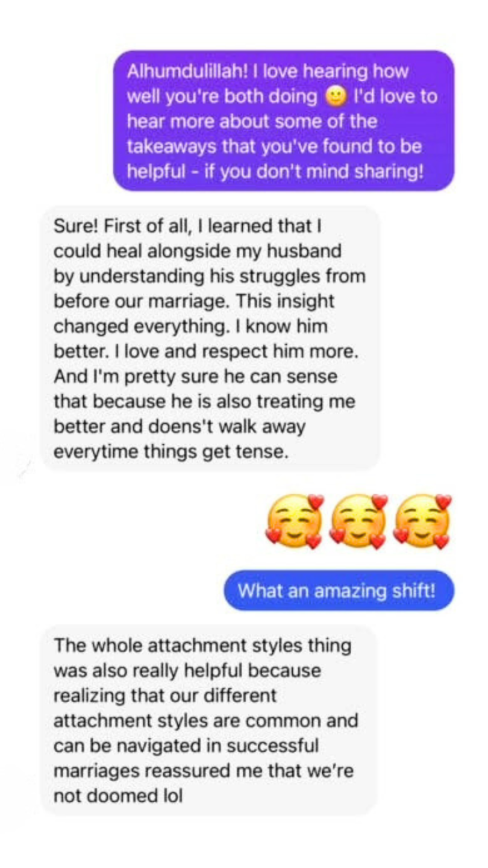The height and width of the screenshot is (868, 488).
Task: Click the gray message starting 'Sure! First of all'
Action: [x=210, y=338]
